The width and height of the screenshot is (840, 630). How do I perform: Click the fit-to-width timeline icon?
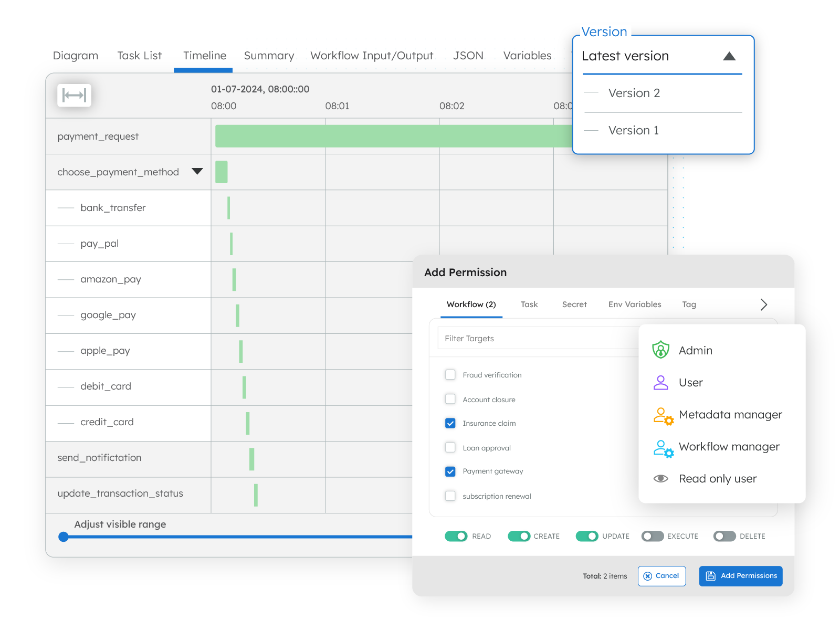pos(74,95)
